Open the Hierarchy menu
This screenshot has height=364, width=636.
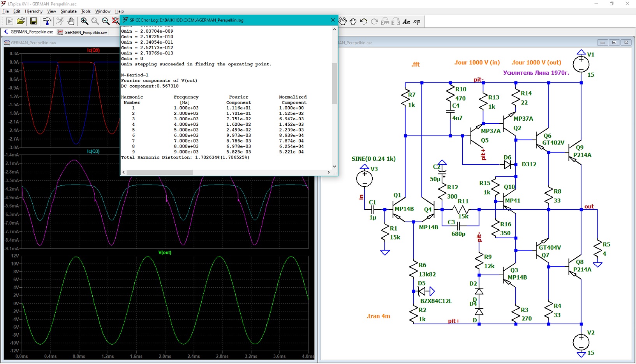pos(34,11)
